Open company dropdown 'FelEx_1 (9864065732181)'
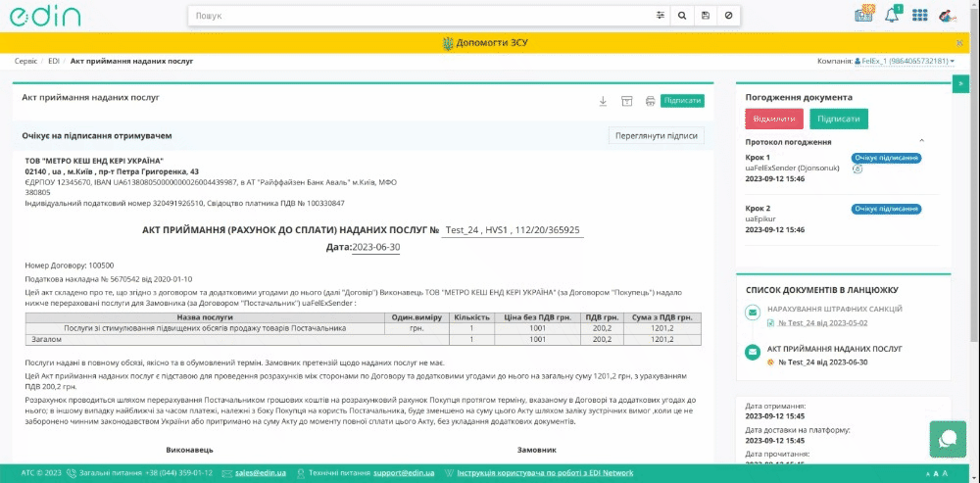The width and height of the screenshot is (980, 483). tap(905, 62)
